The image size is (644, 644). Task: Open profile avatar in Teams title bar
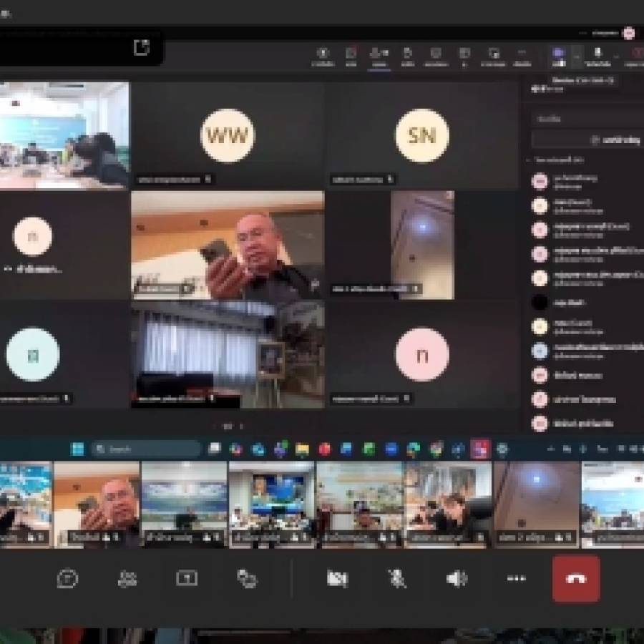pyautogui.click(x=628, y=33)
